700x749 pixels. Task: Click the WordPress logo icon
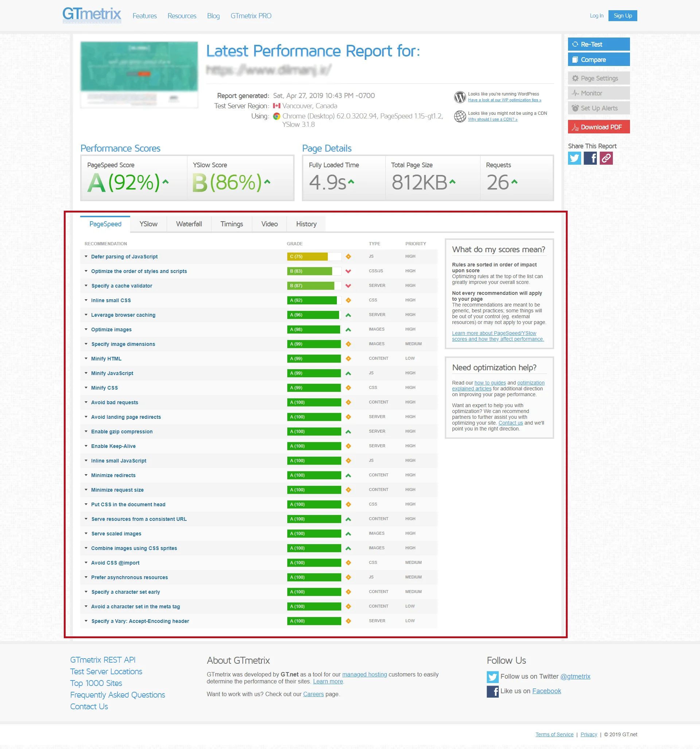[459, 97]
